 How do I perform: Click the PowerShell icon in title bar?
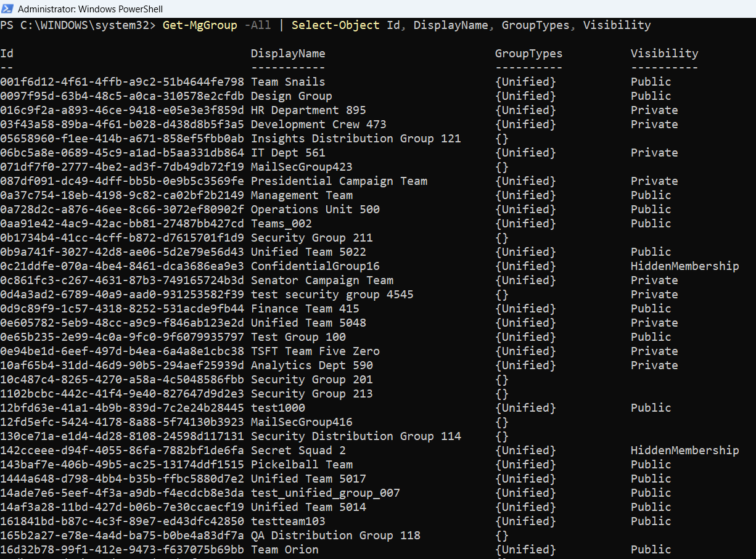tap(8, 9)
